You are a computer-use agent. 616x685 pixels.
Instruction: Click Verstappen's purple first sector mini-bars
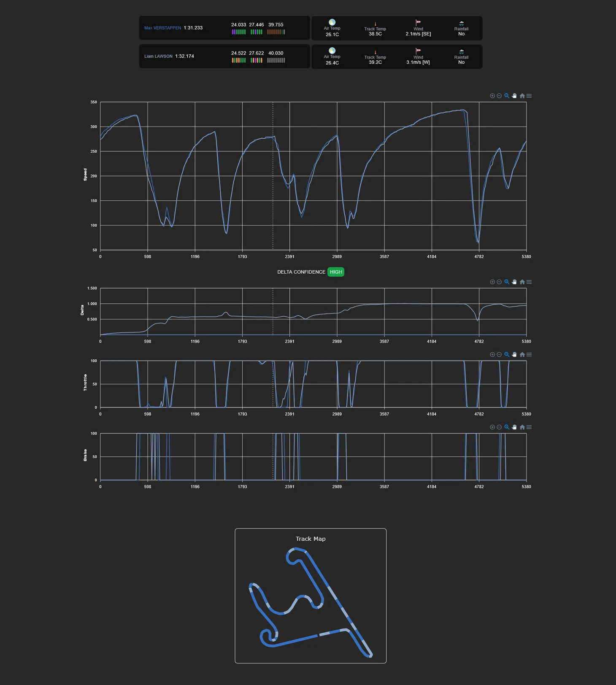pyautogui.click(x=238, y=32)
